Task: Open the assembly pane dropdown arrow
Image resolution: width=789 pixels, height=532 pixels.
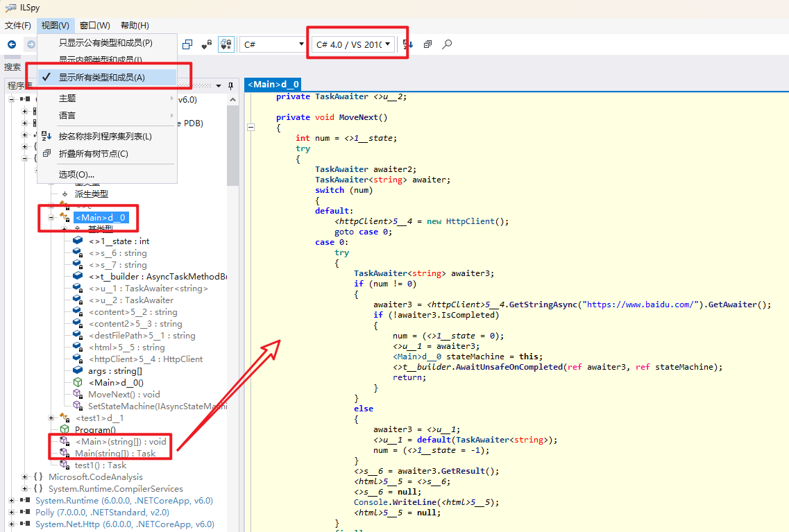Action: click(219, 86)
